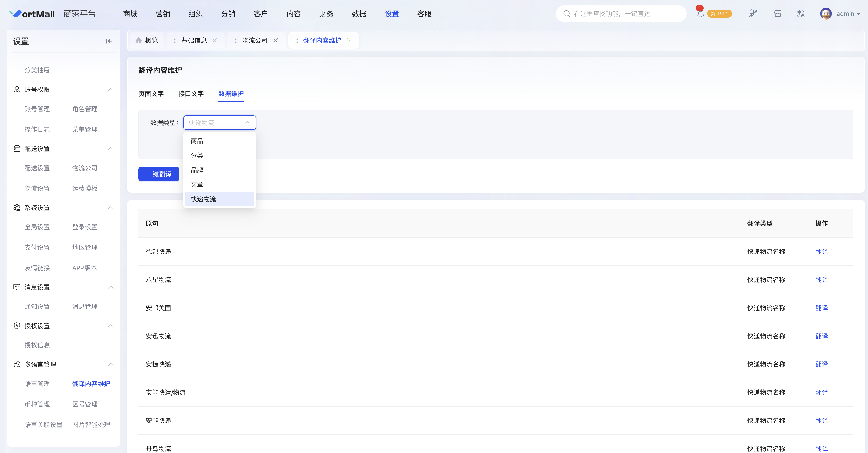
Task: Open the notification bell icon
Action: [700, 14]
